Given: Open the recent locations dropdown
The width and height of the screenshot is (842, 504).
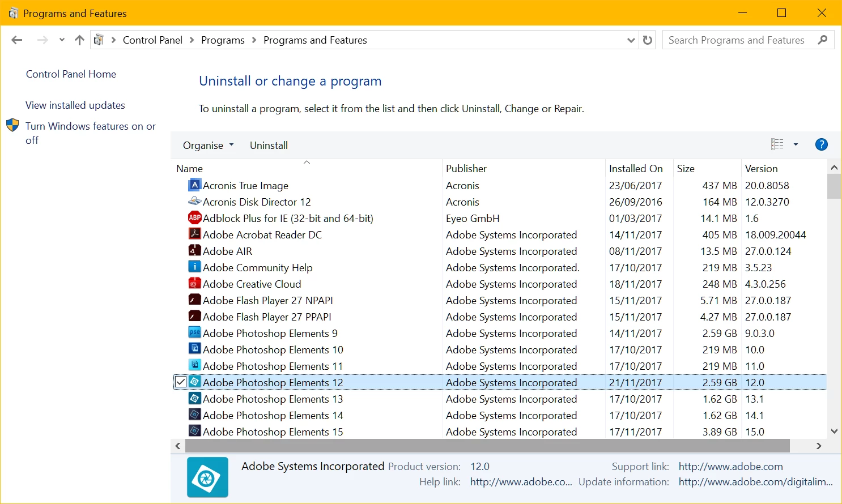Looking at the screenshot, I should (x=62, y=40).
